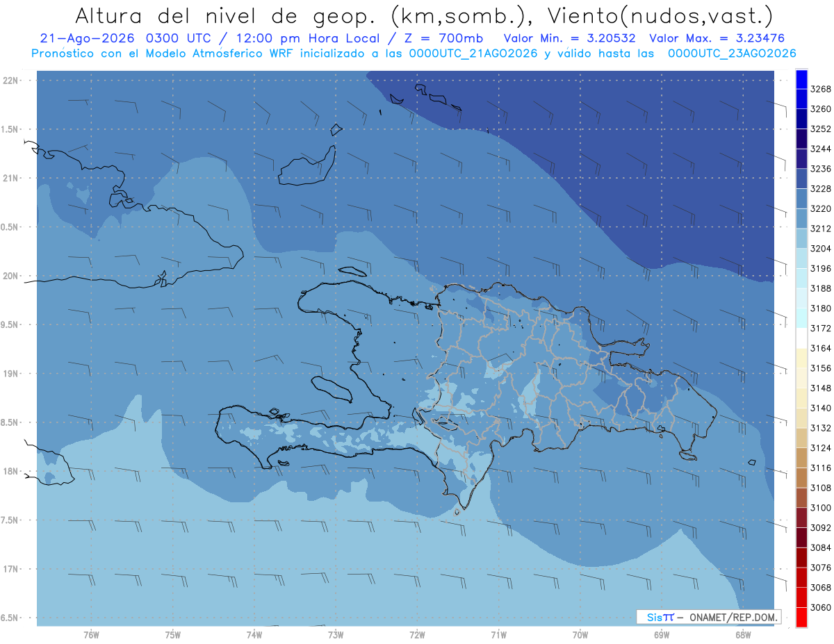834x644 pixels.
Task: Click the 74W longitude label
Action: coord(254,634)
